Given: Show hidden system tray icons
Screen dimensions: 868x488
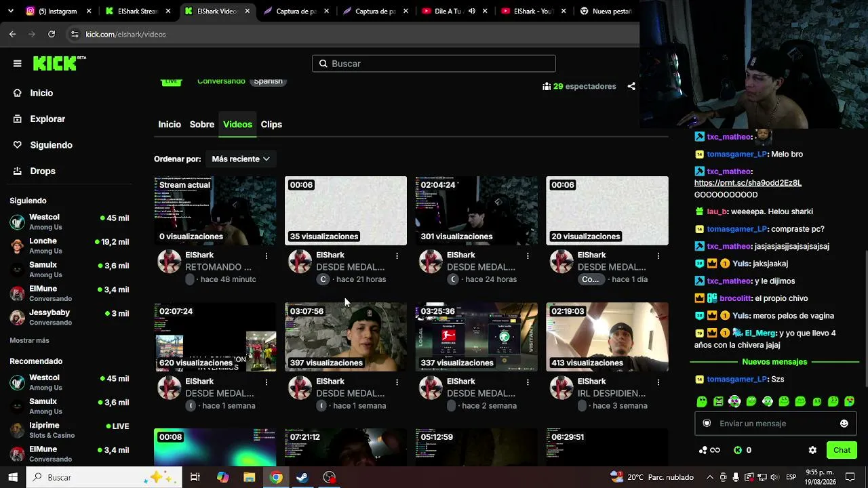Looking at the screenshot, I should click(710, 477).
